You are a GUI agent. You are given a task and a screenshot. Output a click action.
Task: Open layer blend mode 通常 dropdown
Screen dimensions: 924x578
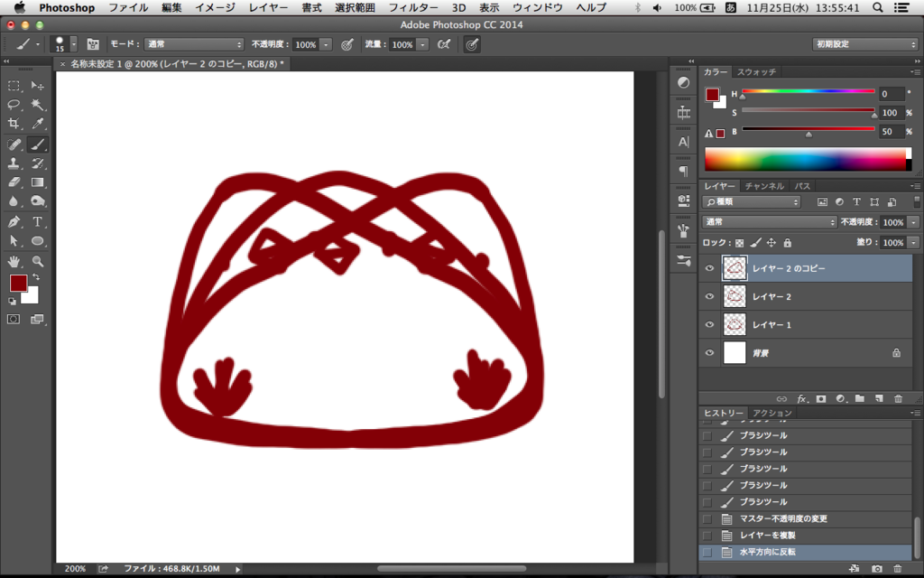(769, 222)
